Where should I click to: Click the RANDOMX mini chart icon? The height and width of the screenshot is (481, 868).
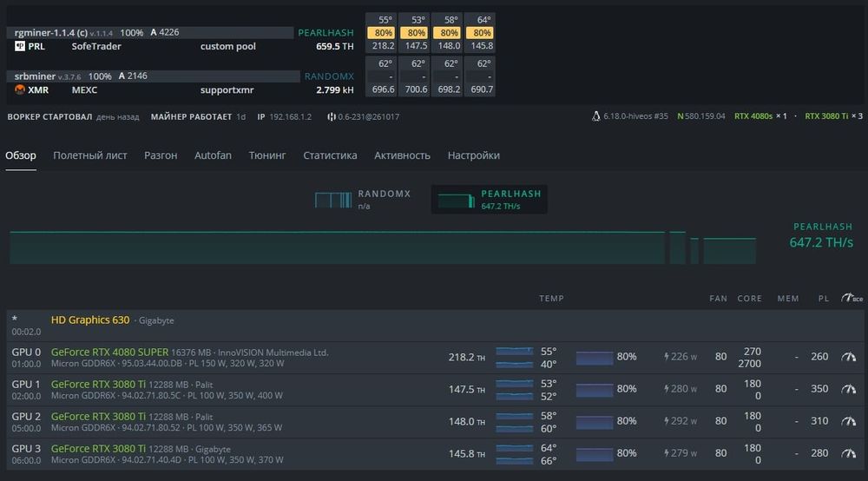point(333,200)
